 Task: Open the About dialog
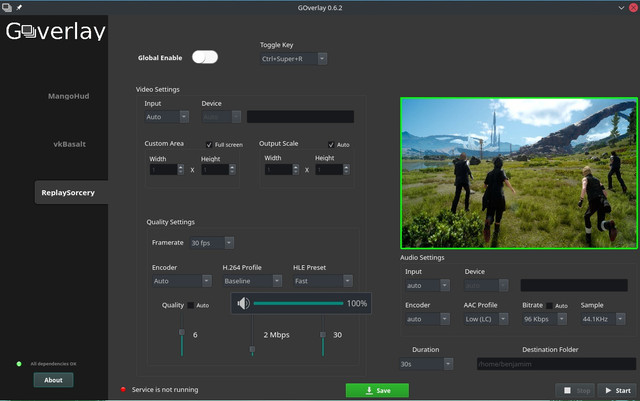(x=53, y=380)
